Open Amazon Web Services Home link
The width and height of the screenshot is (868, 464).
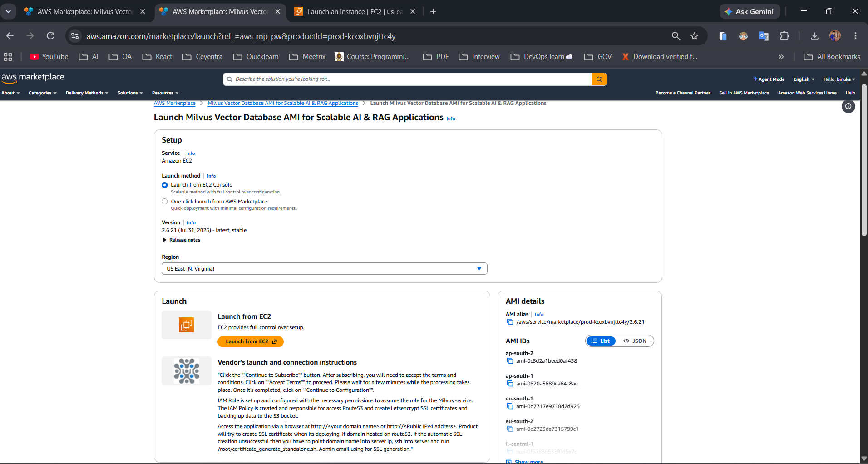[807, 93]
